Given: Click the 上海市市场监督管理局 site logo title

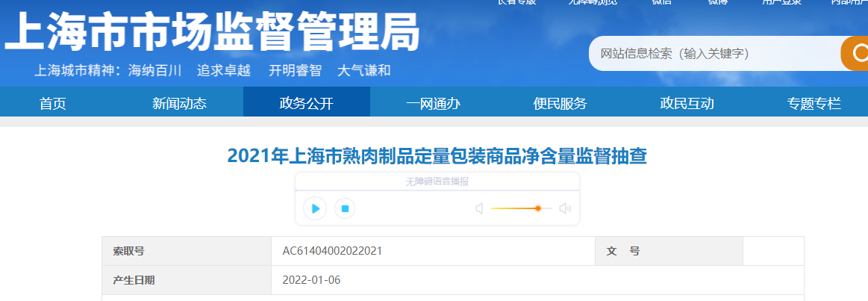Looking at the screenshot, I should tap(213, 34).
